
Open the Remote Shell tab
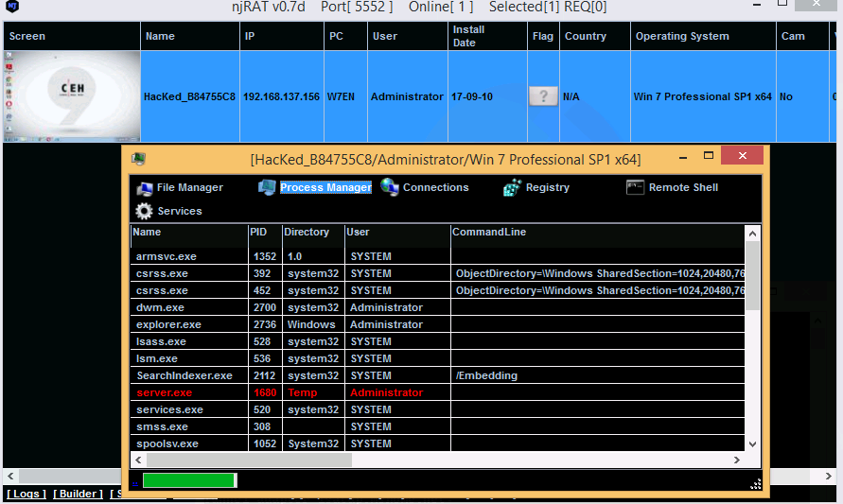pos(683,187)
